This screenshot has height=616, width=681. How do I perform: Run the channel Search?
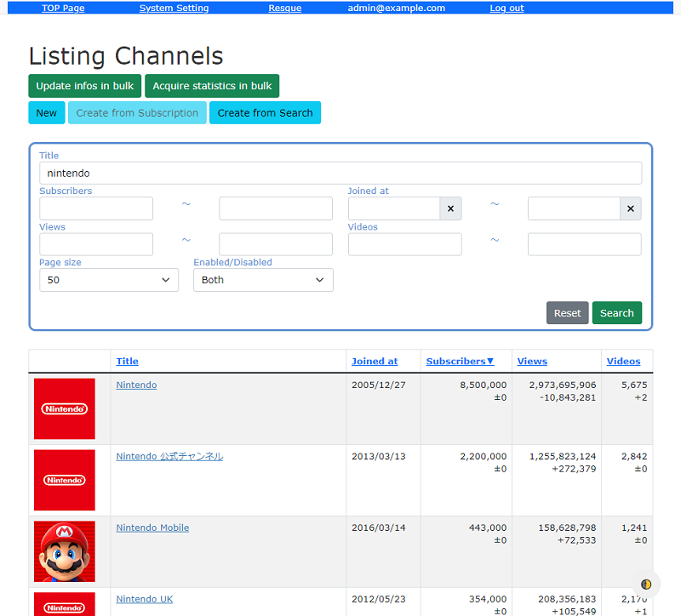point(616,313)
